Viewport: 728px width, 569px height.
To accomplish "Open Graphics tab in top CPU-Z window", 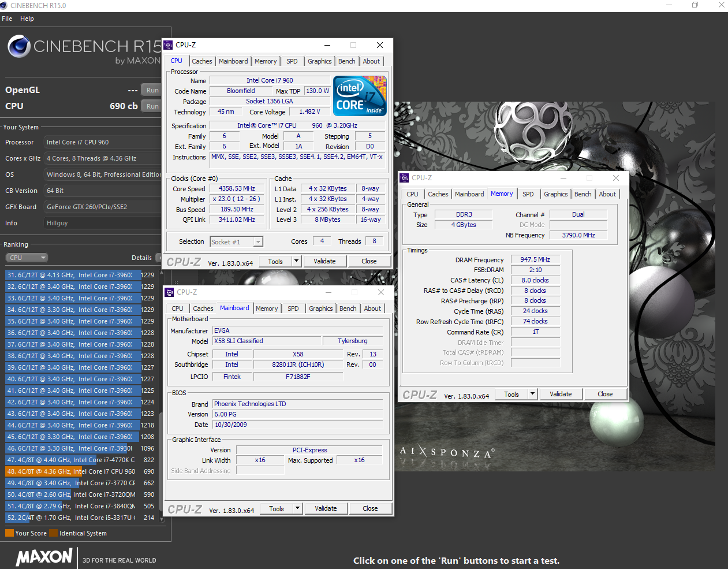I will click(320, 61).
